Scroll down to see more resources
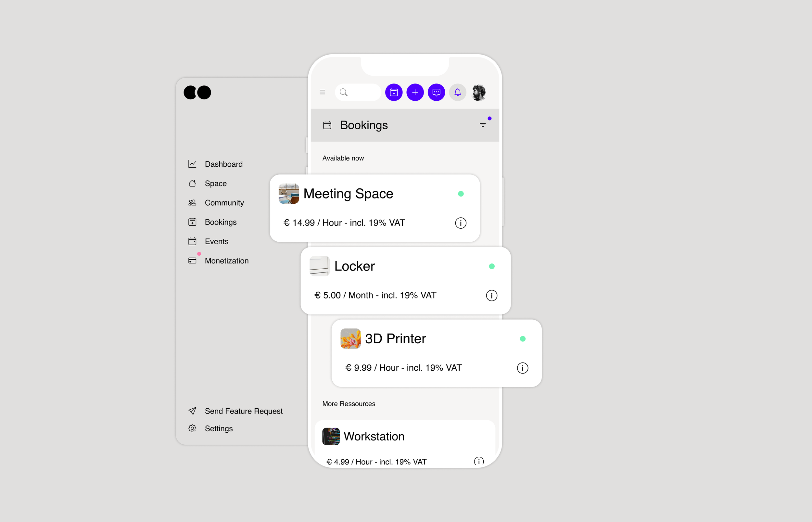The height and width of the screenshot is (522, 812). coord(349,404)
